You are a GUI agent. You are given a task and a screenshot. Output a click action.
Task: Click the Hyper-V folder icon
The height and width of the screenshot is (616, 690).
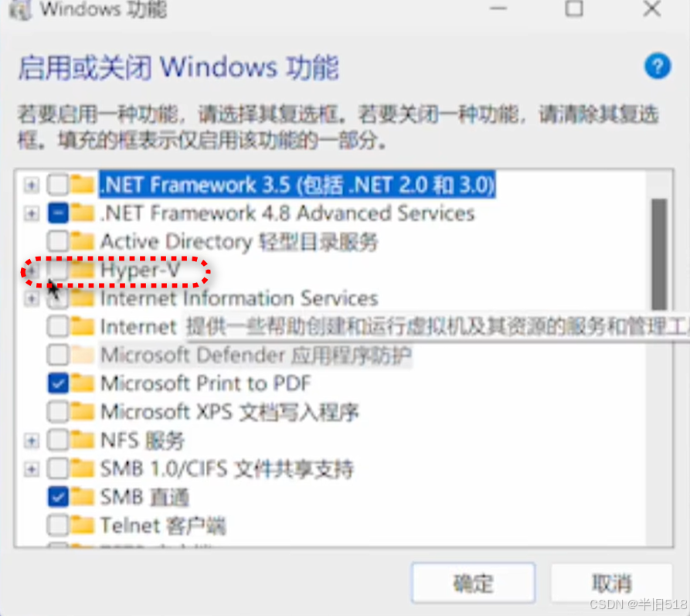point(82,270)
